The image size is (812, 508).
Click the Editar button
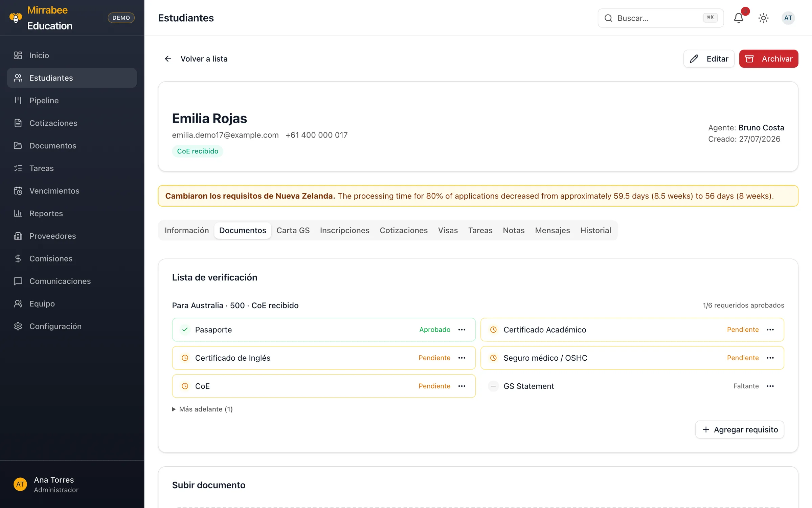[x=709, y=59]
